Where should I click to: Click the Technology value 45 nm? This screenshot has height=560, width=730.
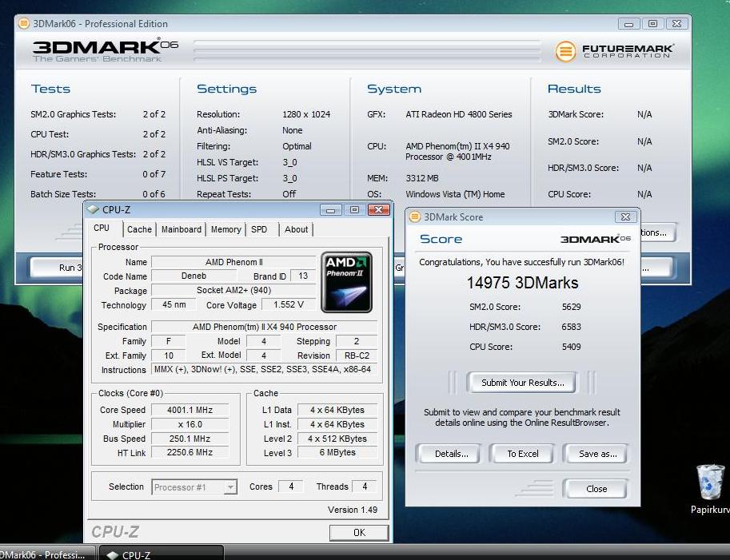coord(174,304)
